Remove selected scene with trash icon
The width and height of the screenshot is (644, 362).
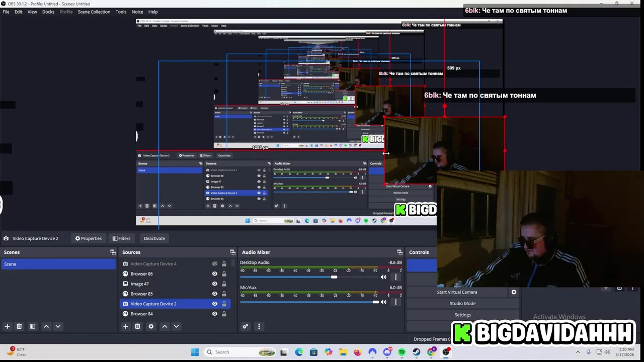(19, 326)
